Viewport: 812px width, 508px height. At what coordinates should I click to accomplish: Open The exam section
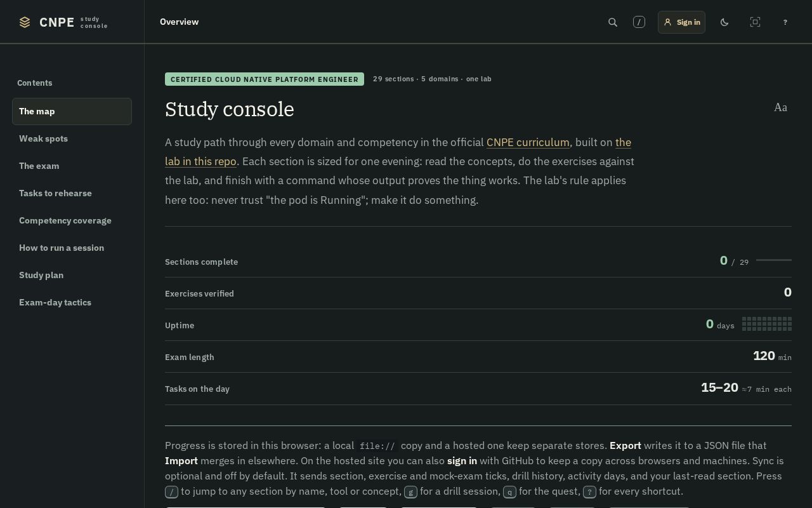tap(72, 166)
